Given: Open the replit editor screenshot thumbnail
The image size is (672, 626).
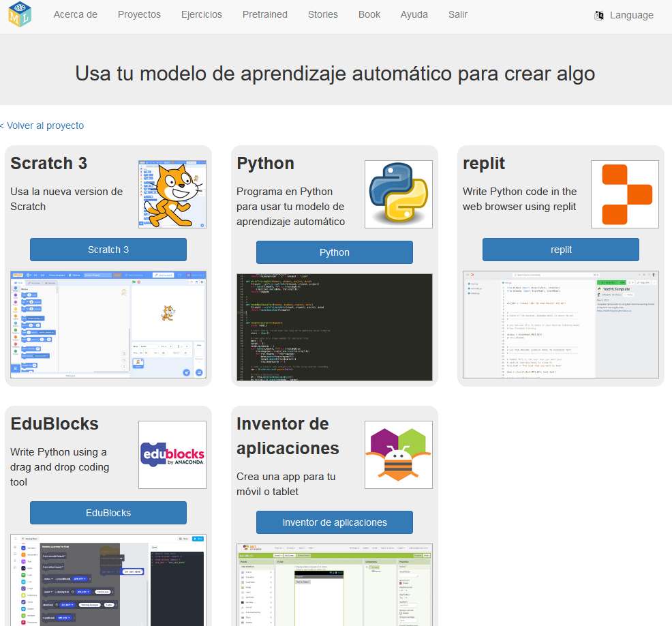Looking at the screenshot, I should [561, 325].
